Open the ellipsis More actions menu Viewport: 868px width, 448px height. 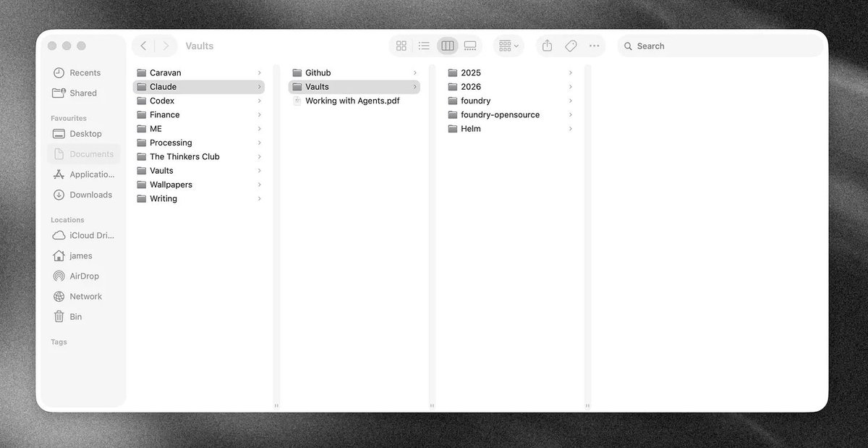point(594,46)
